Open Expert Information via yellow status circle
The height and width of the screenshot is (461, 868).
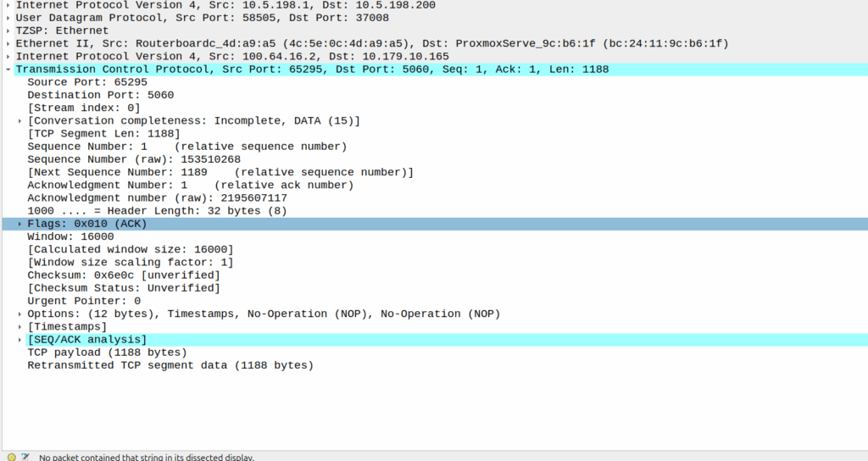pyautogui.click(x=12, y=457)
